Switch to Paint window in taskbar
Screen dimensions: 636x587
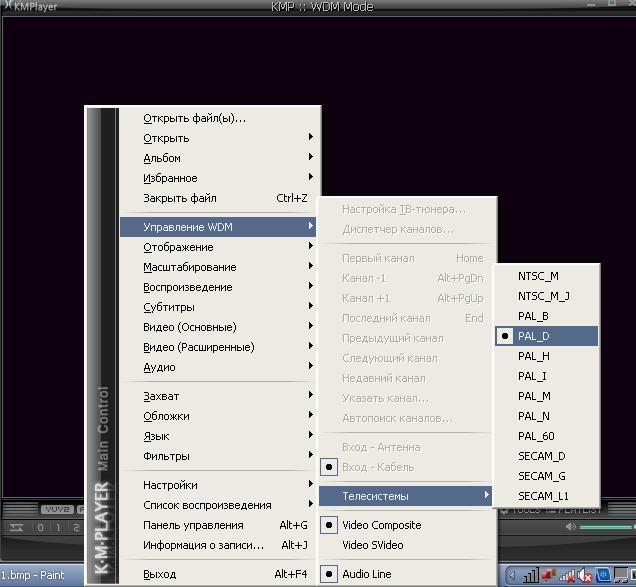[x=35, y=576]
